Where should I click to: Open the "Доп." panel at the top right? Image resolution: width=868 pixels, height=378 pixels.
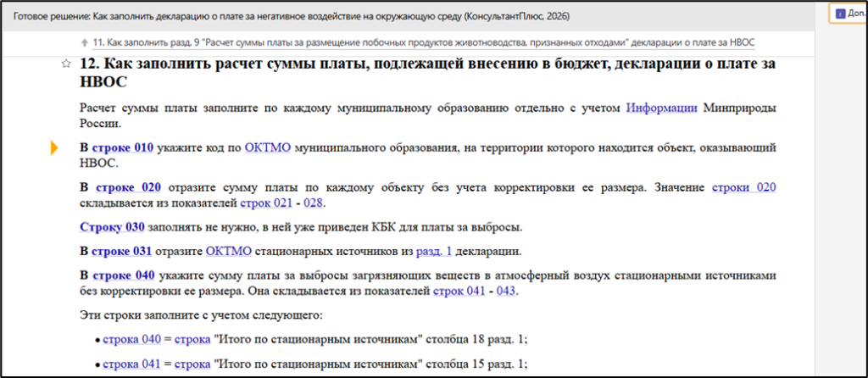849,14
